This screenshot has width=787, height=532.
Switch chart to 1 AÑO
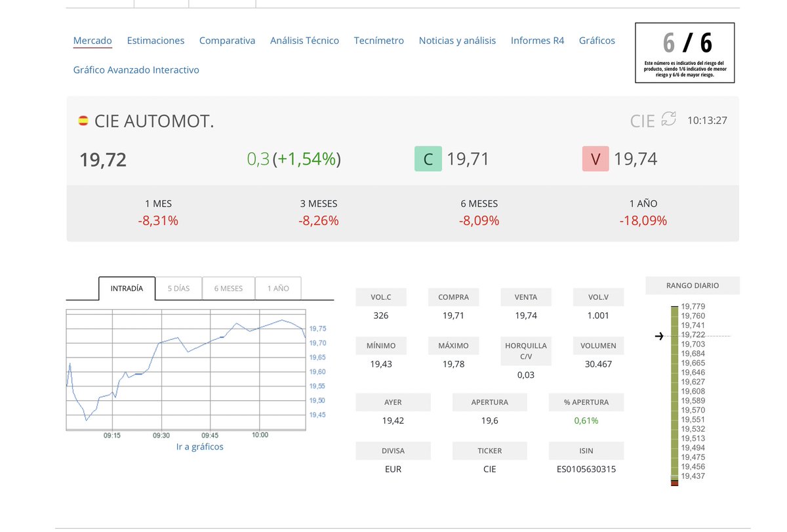[x=278, y=288]
